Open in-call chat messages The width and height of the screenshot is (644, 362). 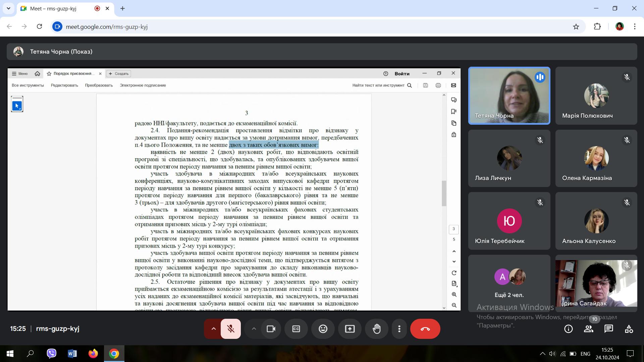pos(609,329)
